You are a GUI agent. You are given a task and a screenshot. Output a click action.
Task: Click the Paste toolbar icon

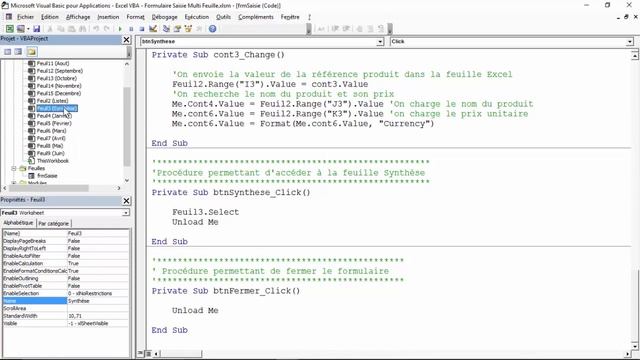coord(71,29)
